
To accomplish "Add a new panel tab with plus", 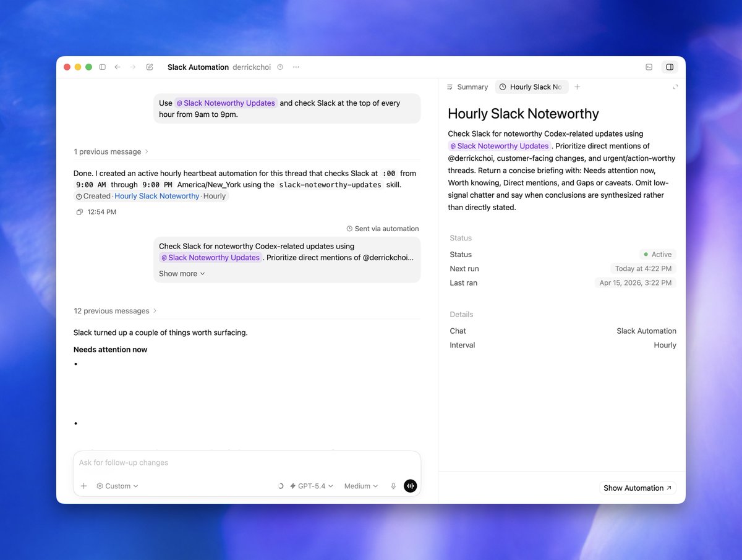I will pyautogui.click(x=577, y=87).
